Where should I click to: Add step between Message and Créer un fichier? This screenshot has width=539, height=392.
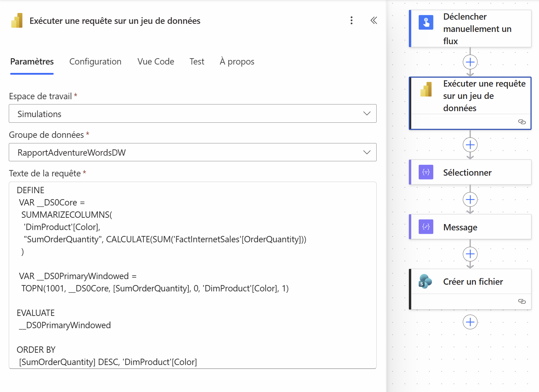(x=470, y=254)
